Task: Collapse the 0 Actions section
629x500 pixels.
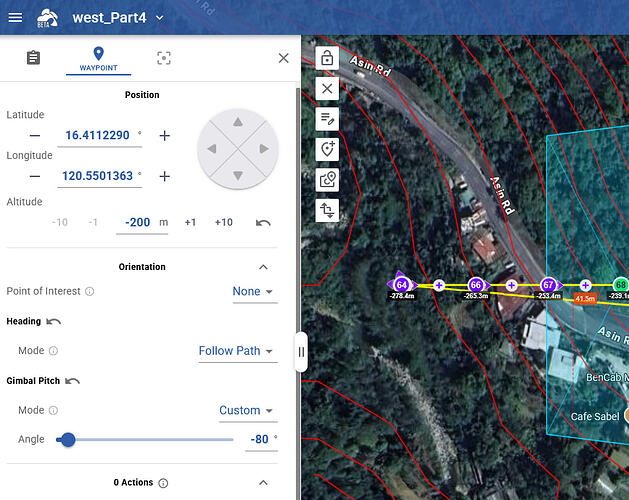Action: (263, 483)
